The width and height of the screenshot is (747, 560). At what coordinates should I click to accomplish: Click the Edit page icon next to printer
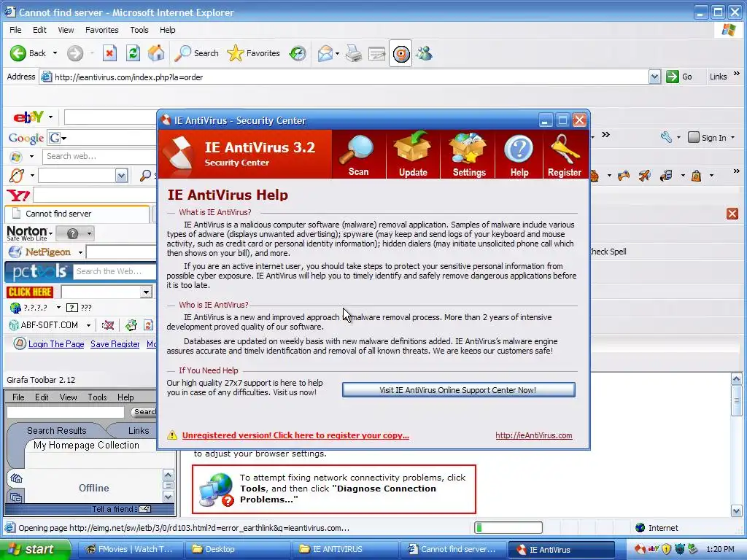[x=376, y=54]
